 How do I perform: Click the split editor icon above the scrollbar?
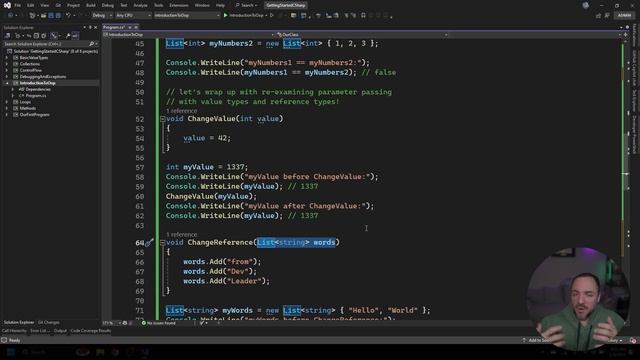pyautogui.click(x=625, y=35)
